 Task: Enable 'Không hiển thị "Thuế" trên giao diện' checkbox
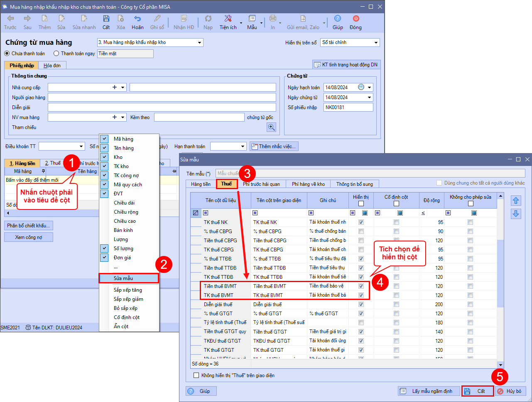pos(196,375)
